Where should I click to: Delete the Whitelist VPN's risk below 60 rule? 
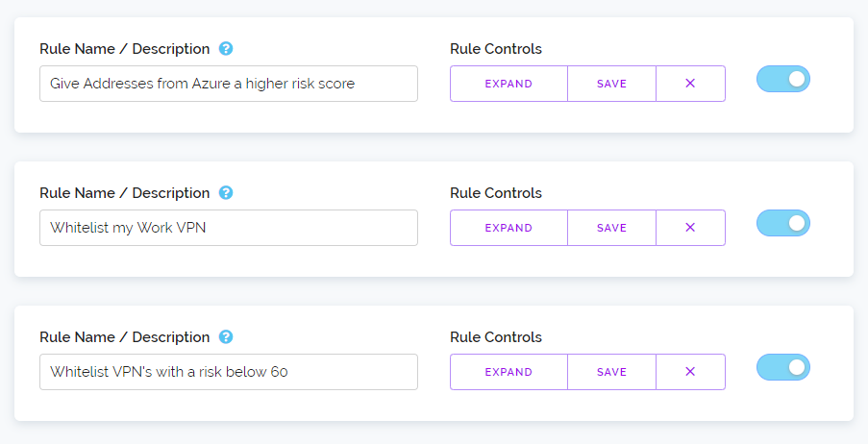click(690, 372)
